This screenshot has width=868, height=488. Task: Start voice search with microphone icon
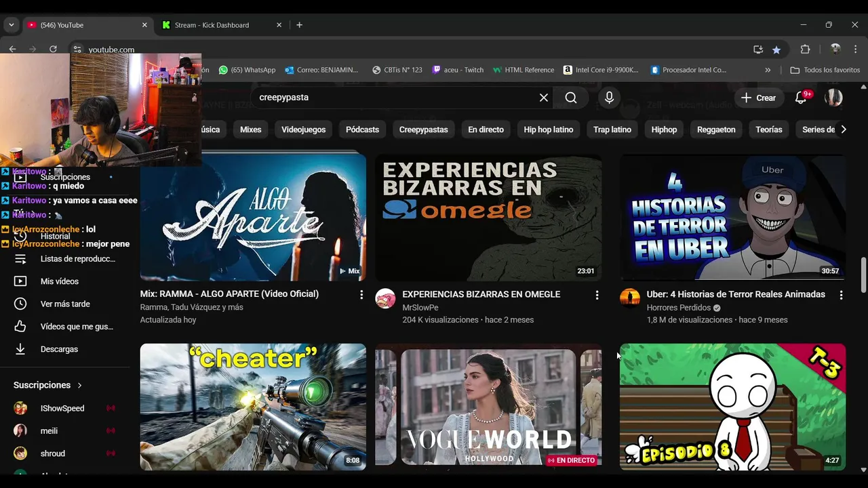(609, 98)
